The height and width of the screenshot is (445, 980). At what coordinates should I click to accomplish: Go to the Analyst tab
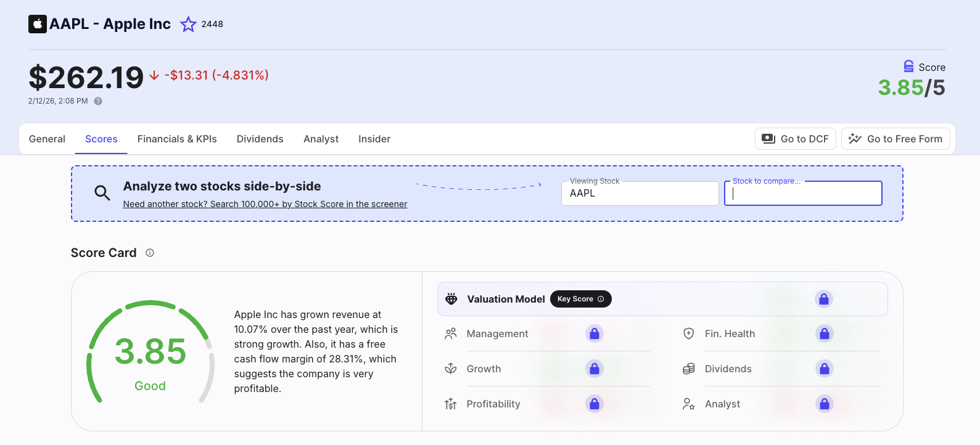[321, 139]
